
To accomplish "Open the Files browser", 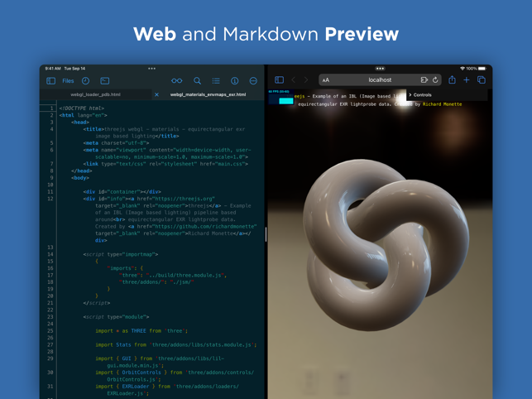I will 68,81.
